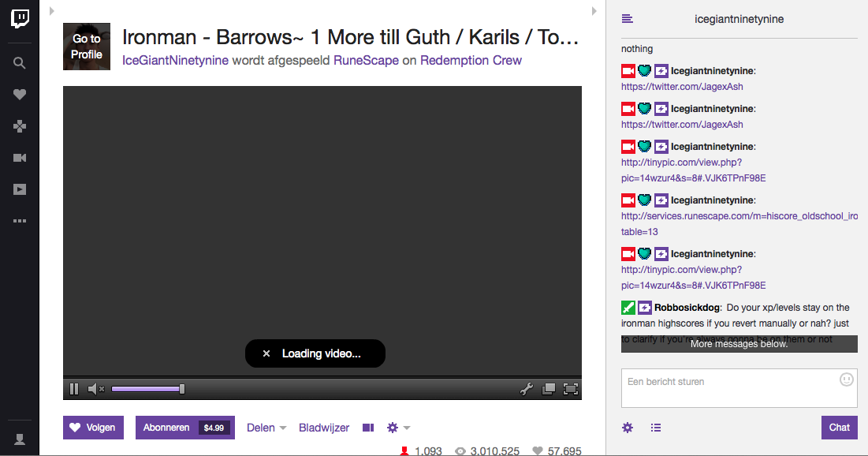The width and height of the screenshot is (868, 456).
Task: Open the more options ellipsis in sidebar
Action: click(20, 221)
